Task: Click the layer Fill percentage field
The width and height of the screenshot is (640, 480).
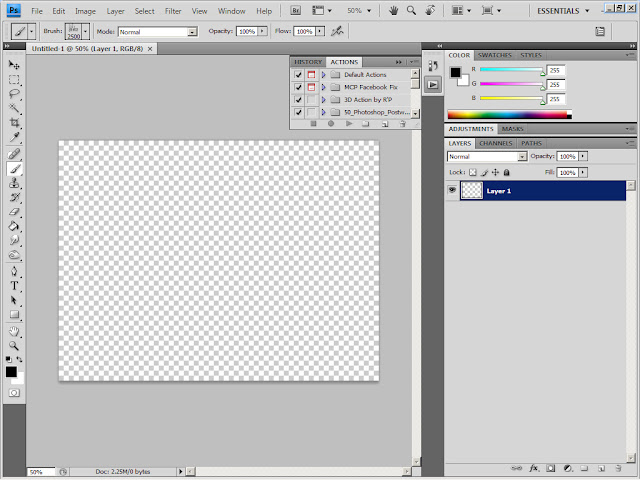Action: 568,172
